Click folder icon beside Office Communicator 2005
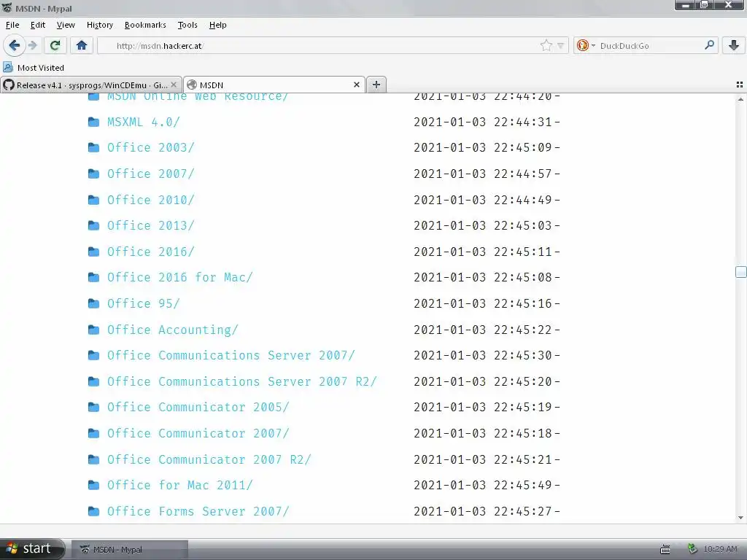This screenshot has width=747, height=560. click(x=94, y=407)
